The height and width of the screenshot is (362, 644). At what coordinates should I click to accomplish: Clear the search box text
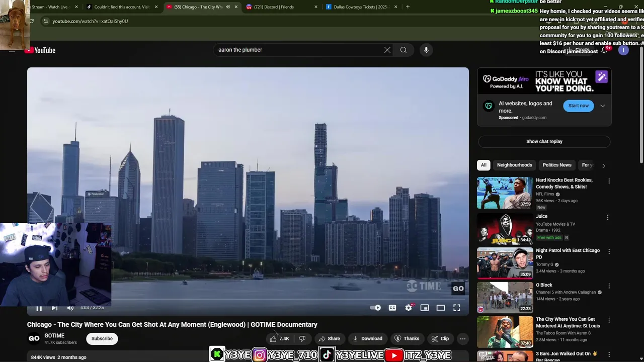coord(387,50)
